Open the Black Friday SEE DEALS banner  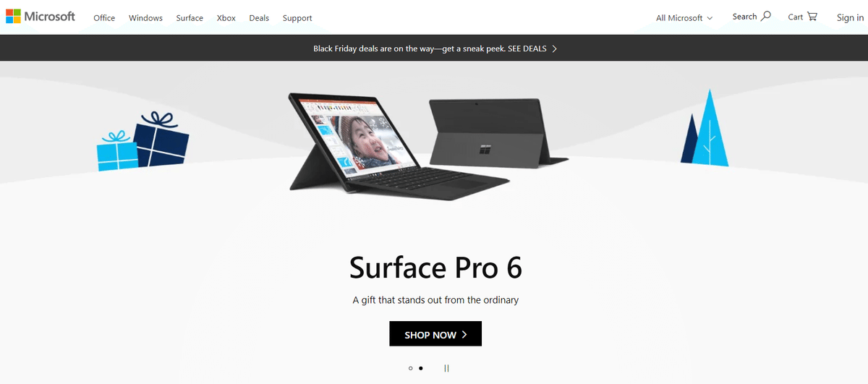pyautogui.click(x=435, y=48)
